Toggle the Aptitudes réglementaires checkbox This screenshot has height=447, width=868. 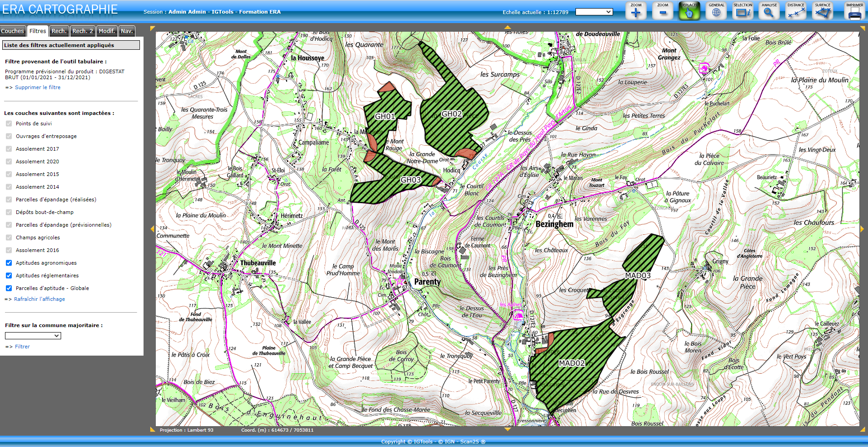9,276
